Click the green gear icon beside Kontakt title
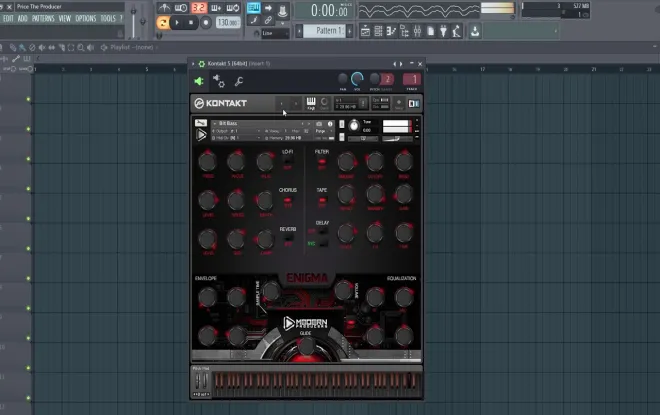The image size is (660, 415). click(202, 64)
